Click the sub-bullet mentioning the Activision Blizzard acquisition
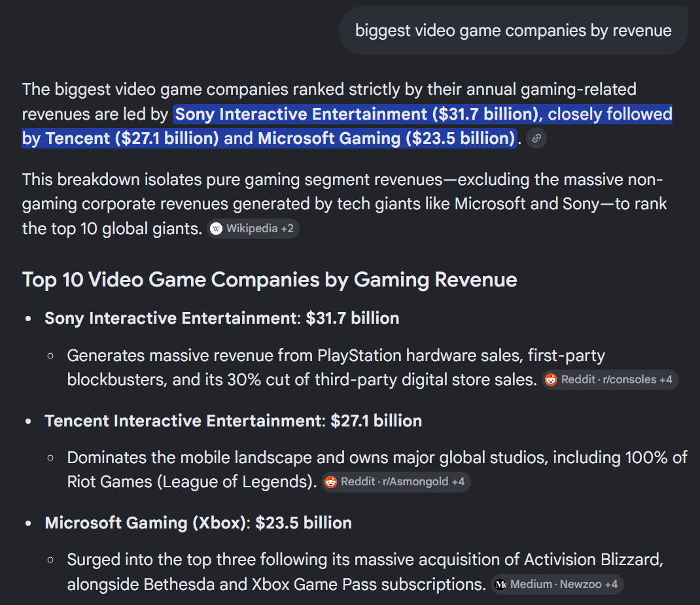700x605 pixels. 365,572
